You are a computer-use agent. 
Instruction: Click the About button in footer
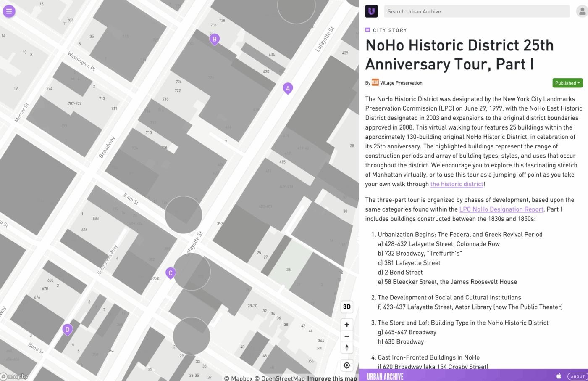click(x=577, y=376)
